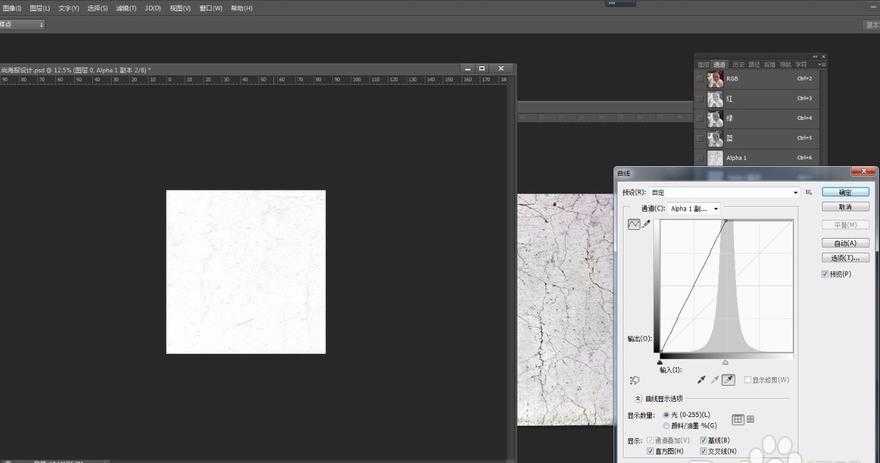Pick the gray point eyedropper
This screenshot has width=880, height=463.
(x=714, y=380)
